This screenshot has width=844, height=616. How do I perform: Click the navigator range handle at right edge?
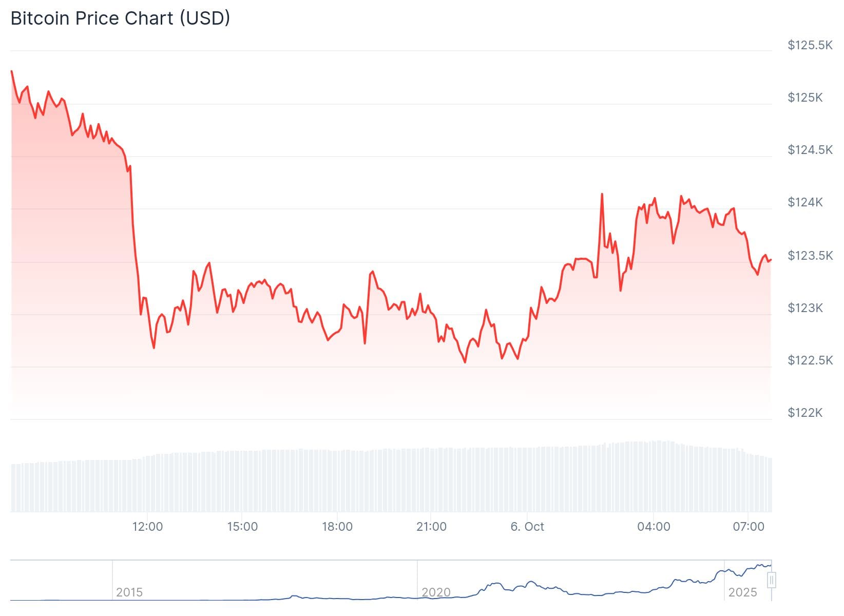771,581
